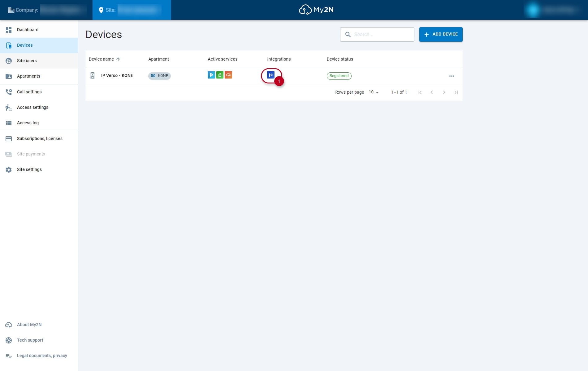This screenshot has height=371, width=588.
Task: Click the Legal documents checklist icon
Action: pos(9,356)
